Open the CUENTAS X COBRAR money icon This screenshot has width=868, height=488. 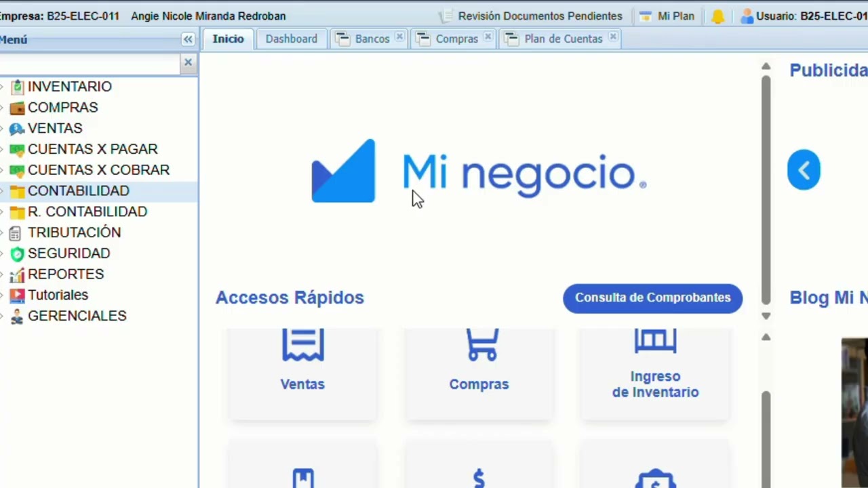[17, 171]
